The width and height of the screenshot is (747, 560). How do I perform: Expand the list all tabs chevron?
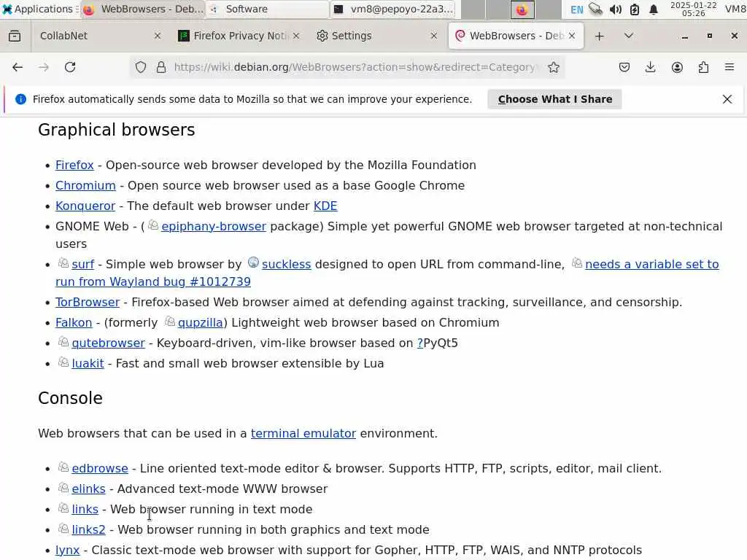coord(629,36)
